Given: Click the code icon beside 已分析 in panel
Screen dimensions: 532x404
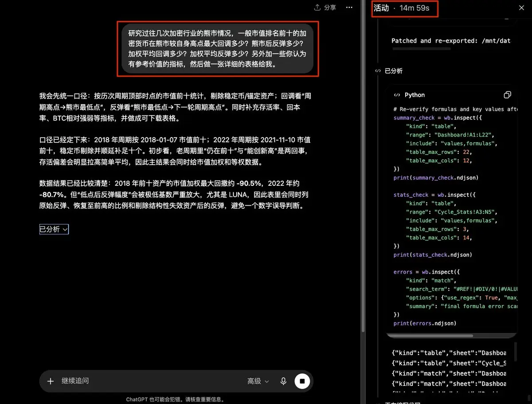Looking at the screenshot, I should tap(378, 71).
